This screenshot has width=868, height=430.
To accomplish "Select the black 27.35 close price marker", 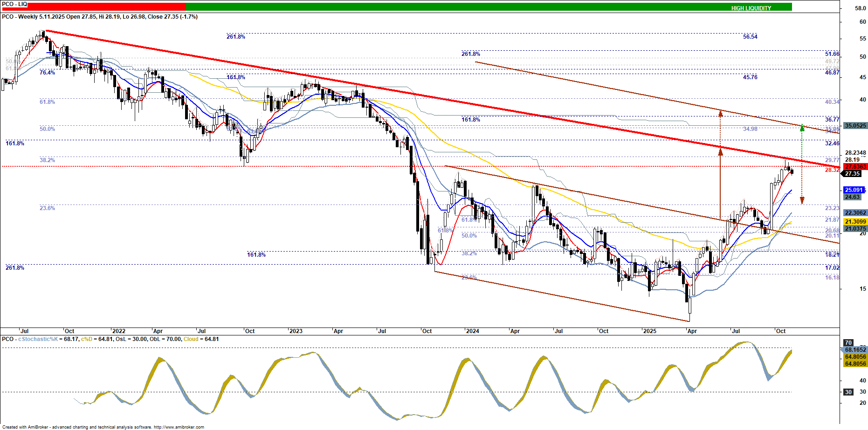I will [x=852, y=174].
